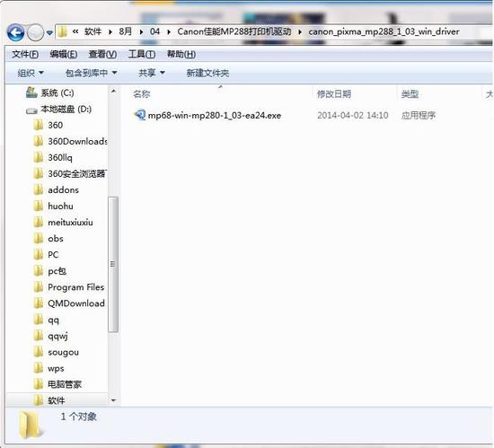Click the date 2014-04-02 14:10 cell
The height and width of the screenshot is (448, 494).
coord(353,116)
